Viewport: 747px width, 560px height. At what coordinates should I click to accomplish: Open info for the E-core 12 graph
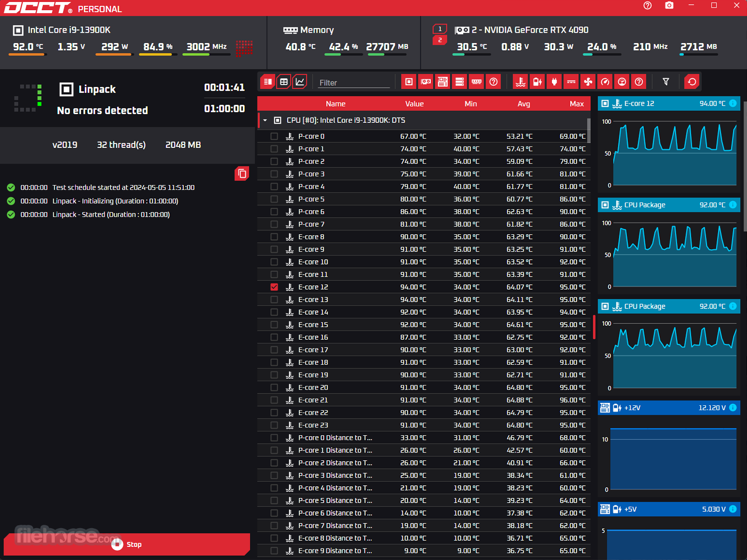[733, 103]
